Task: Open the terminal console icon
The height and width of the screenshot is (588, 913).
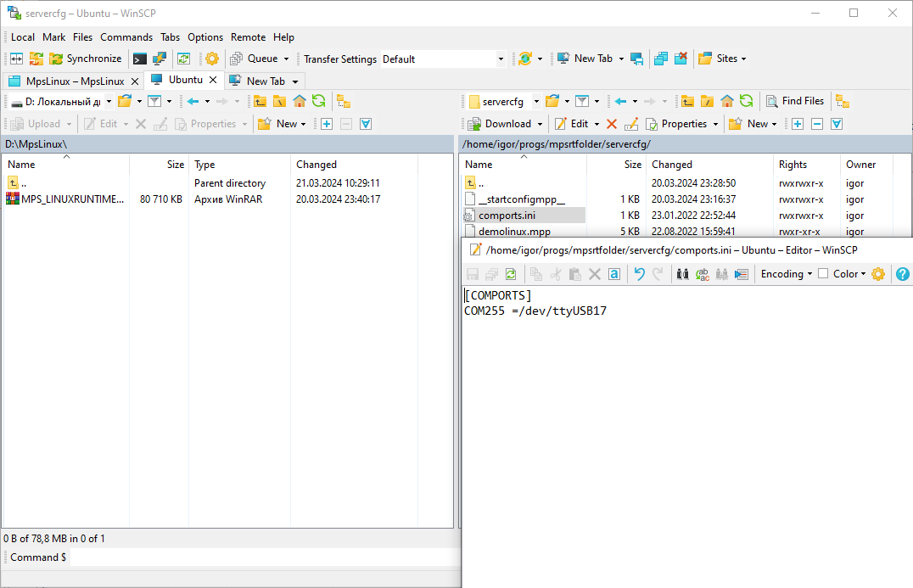Action: (x=140, y=59)
